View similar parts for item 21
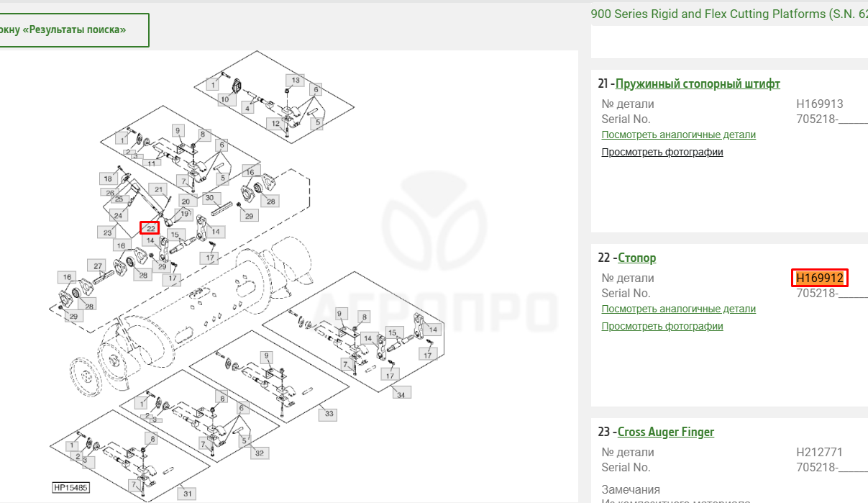Image resolution: width=868 pixels, height=503 pixels. pyautogui.click(x=678, y=135)
